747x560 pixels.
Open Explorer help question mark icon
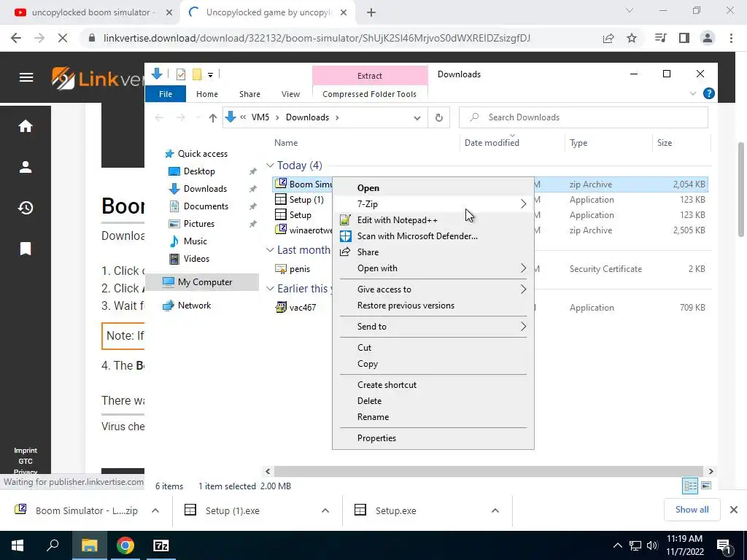(709, 94)
